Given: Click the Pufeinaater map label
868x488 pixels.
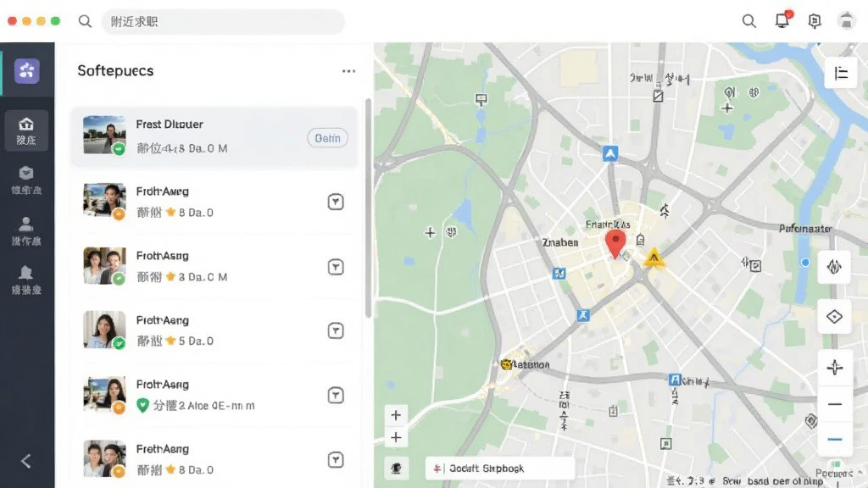Looking at the screenshot, I should pyautogui.click(x=805, y=229).
